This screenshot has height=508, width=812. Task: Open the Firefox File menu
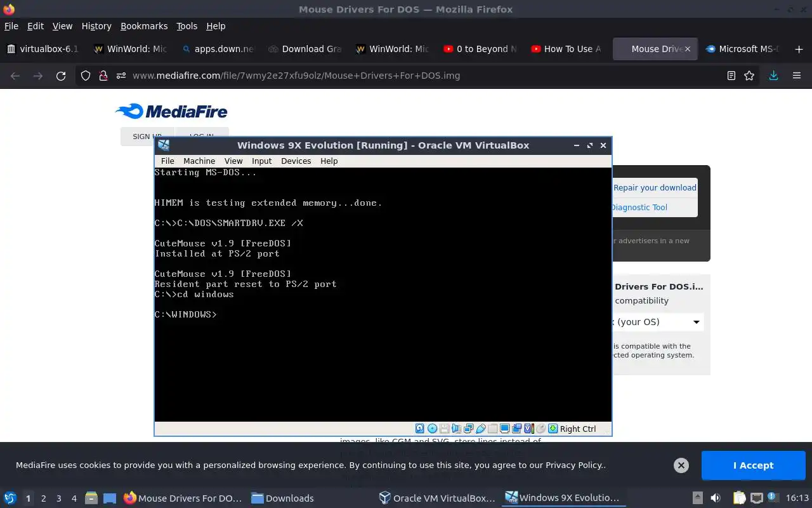[x=11, y=26]
